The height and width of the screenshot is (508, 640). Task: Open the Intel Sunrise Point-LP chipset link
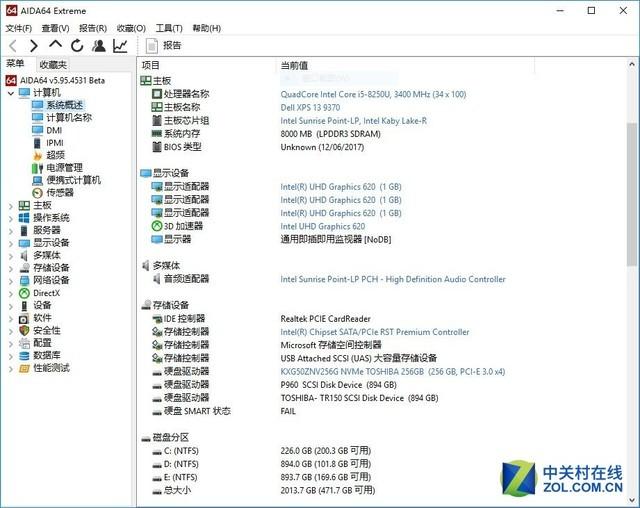pos(353,121)
